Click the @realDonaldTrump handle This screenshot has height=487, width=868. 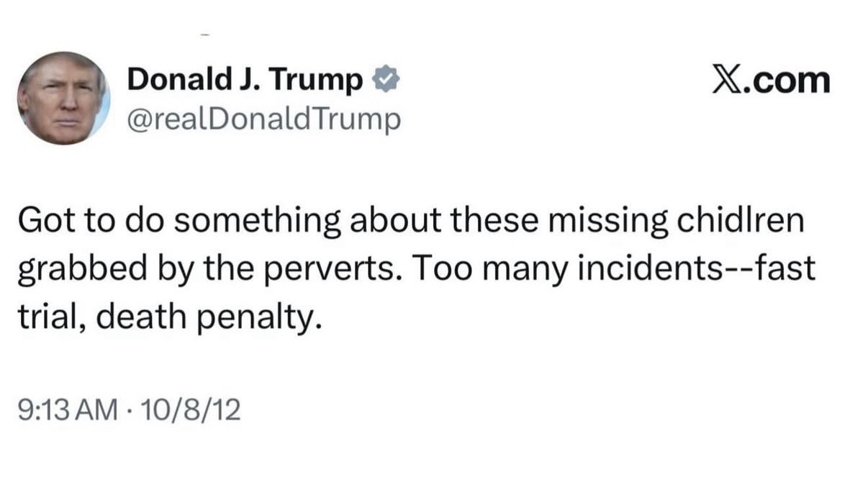[x=263, y=119]
